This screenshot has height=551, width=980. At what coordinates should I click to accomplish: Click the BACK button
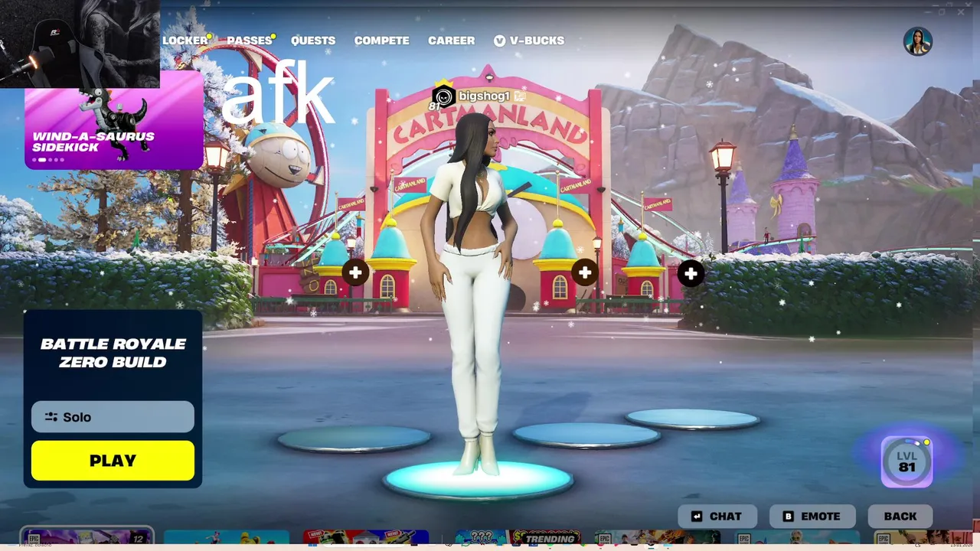900,517
